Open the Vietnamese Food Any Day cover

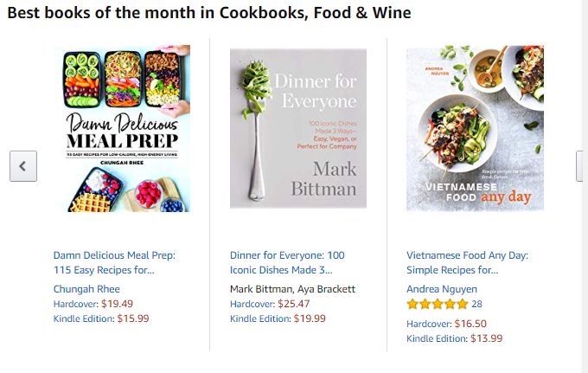pyautogui.click(x=475, y=128)
